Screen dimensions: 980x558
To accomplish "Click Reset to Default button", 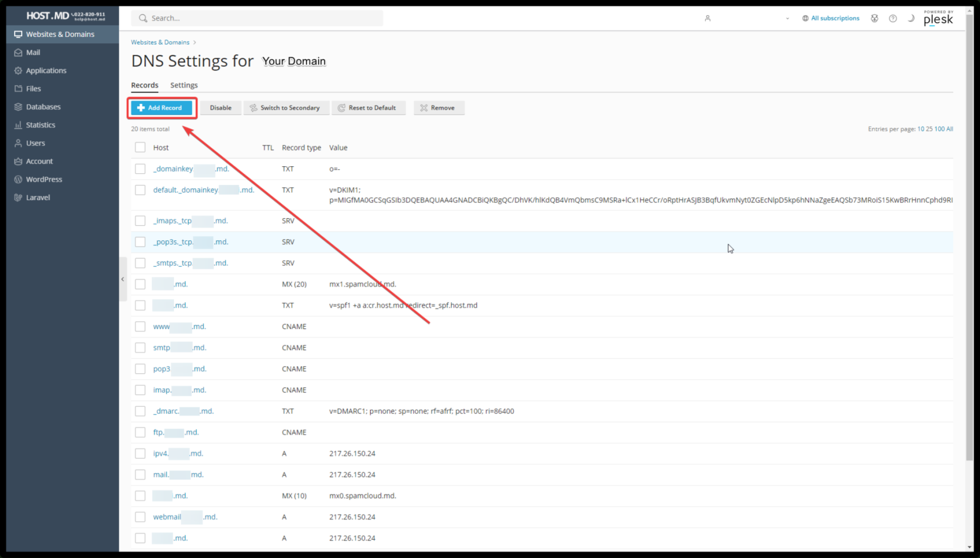I will click(368, 108).
